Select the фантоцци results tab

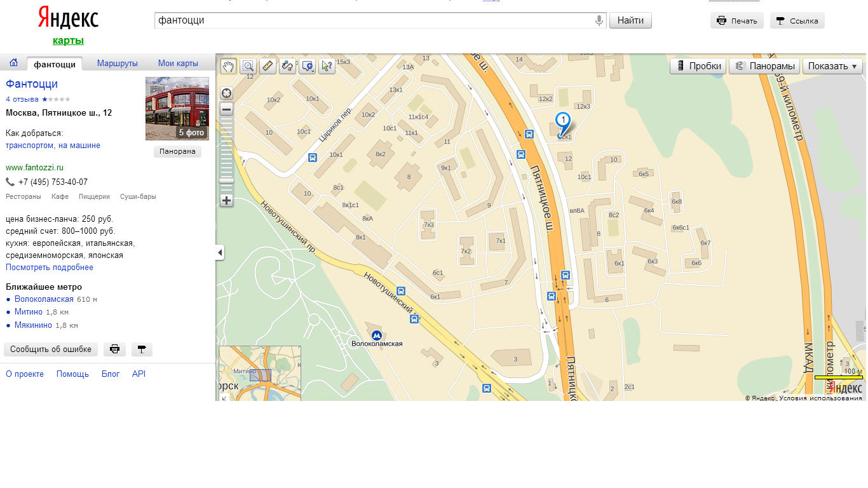point(55,64)
